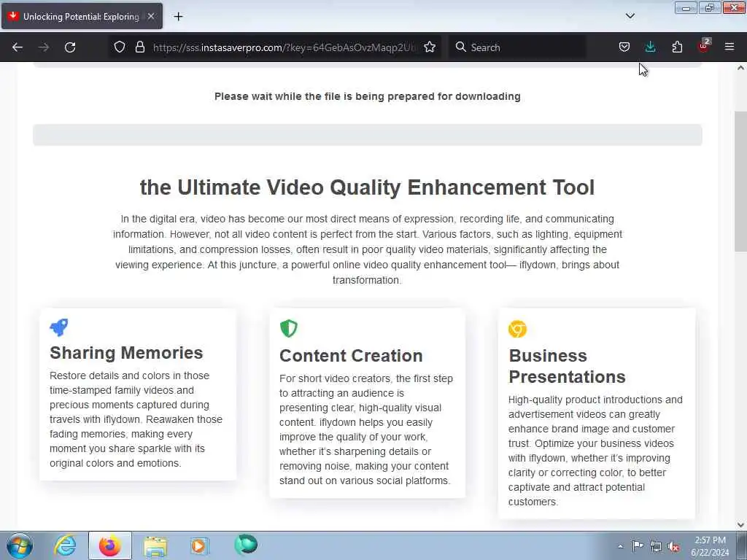Viewport: 747px width, 560px height.
Task: Open the clock showing 2:57 PM
Action: 710,546
